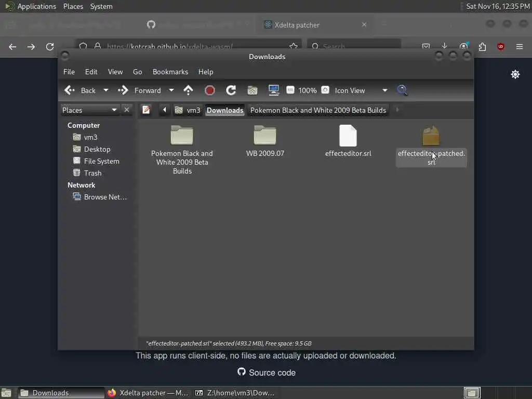Close the Places side pane

point(127,110)
